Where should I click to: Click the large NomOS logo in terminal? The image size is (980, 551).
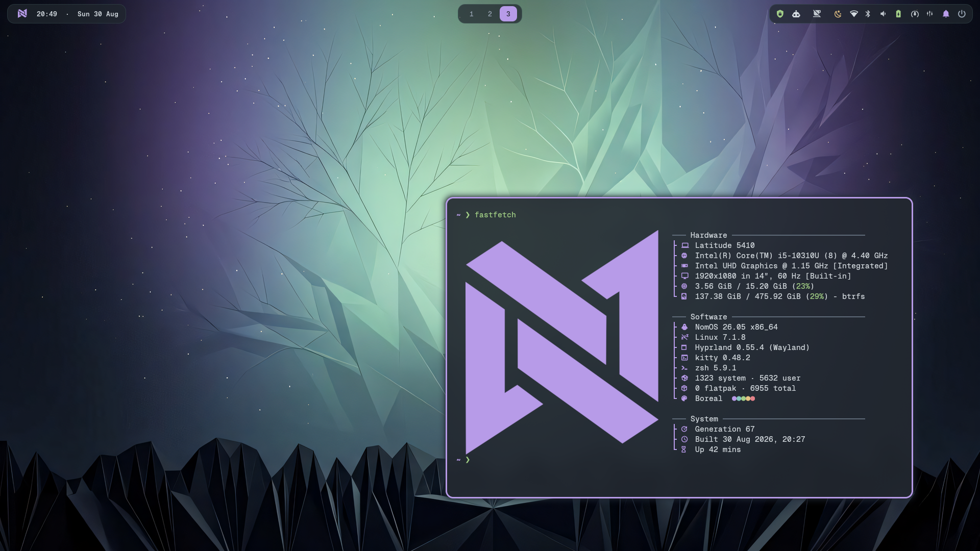pyautogui.click(x=562, y=342)
